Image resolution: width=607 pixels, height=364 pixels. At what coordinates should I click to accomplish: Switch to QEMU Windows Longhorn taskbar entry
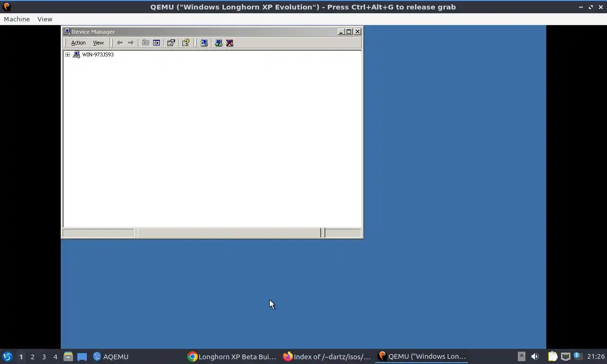422,356
